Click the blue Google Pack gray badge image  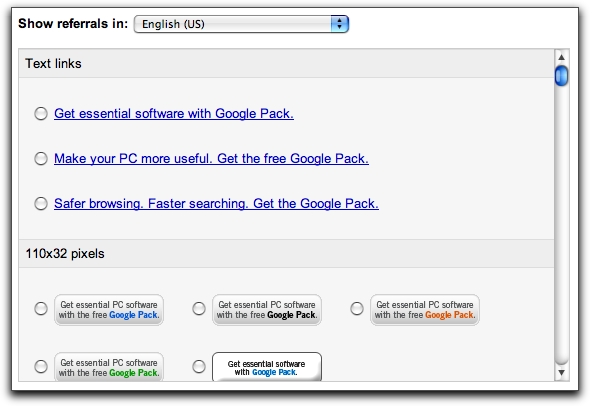(109, 310)
